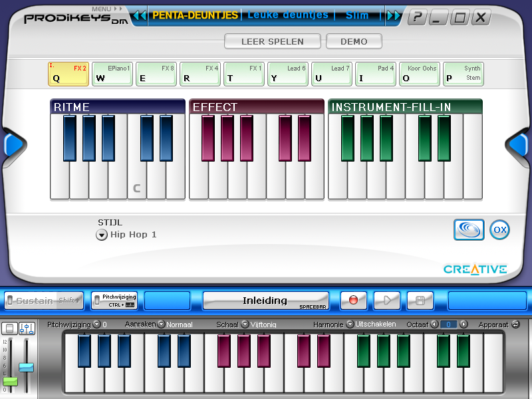Click the single panel view icon

pyautogui.click(x=9, y=329)
